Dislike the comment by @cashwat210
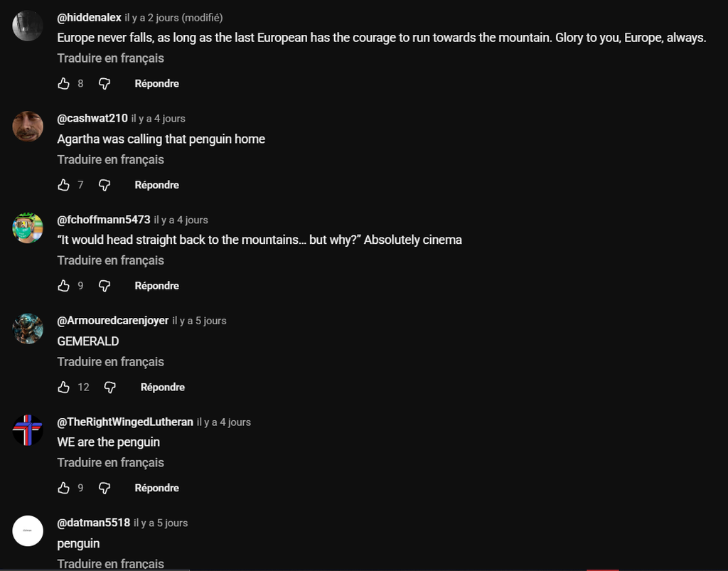This screenshot has height=571, width=728. (x=105, y=185)
